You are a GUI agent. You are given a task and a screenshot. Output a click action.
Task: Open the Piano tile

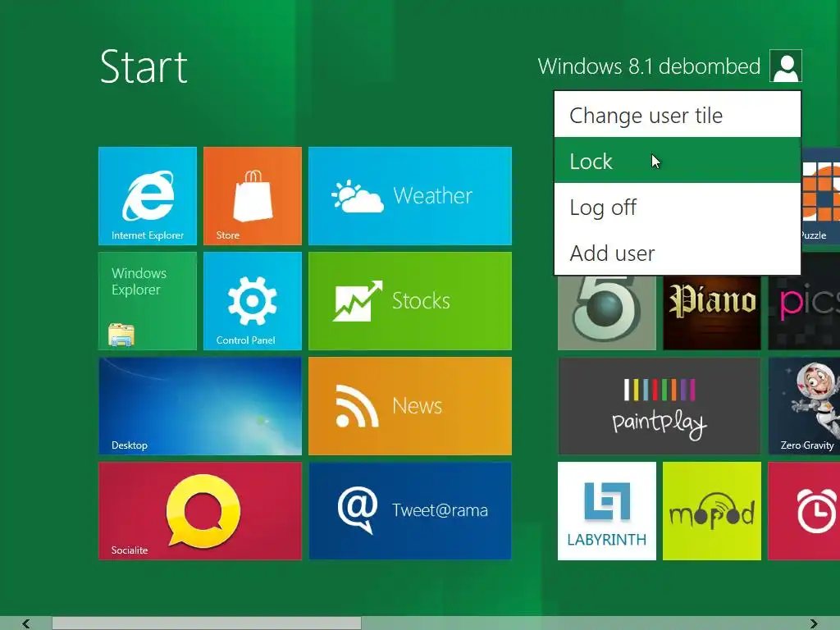[711, 313]
